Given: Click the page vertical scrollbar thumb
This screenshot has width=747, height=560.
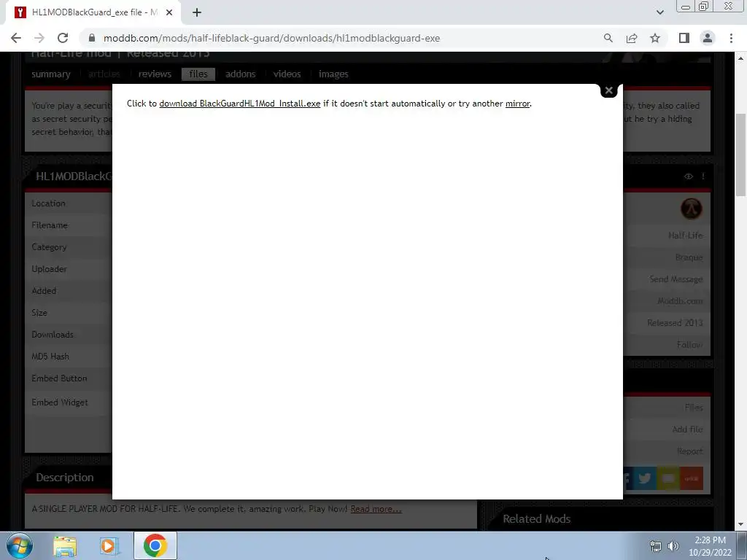Looking at the screenshot, I should tap(741, 155).
